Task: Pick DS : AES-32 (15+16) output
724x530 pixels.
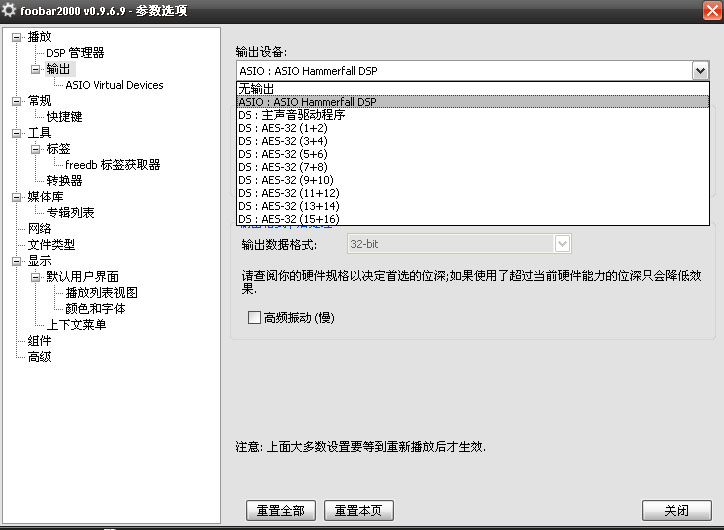Action: (x=473, y=218)
